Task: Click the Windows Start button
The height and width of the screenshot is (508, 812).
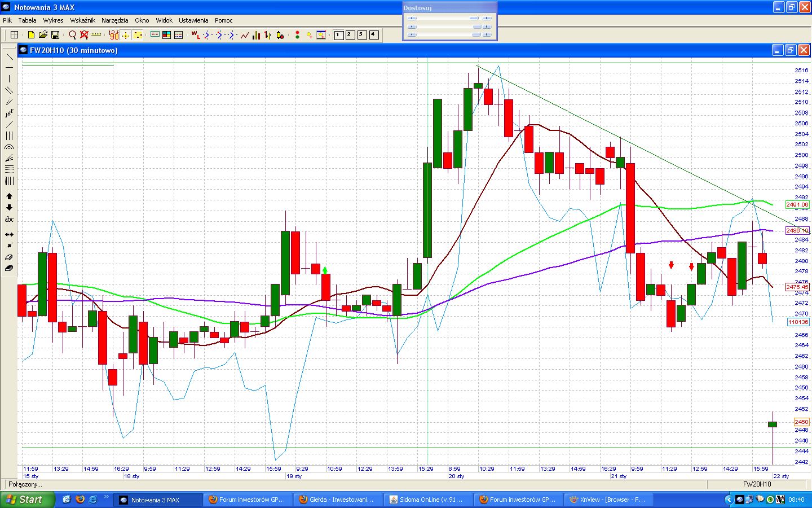Action: click(27, 500)
